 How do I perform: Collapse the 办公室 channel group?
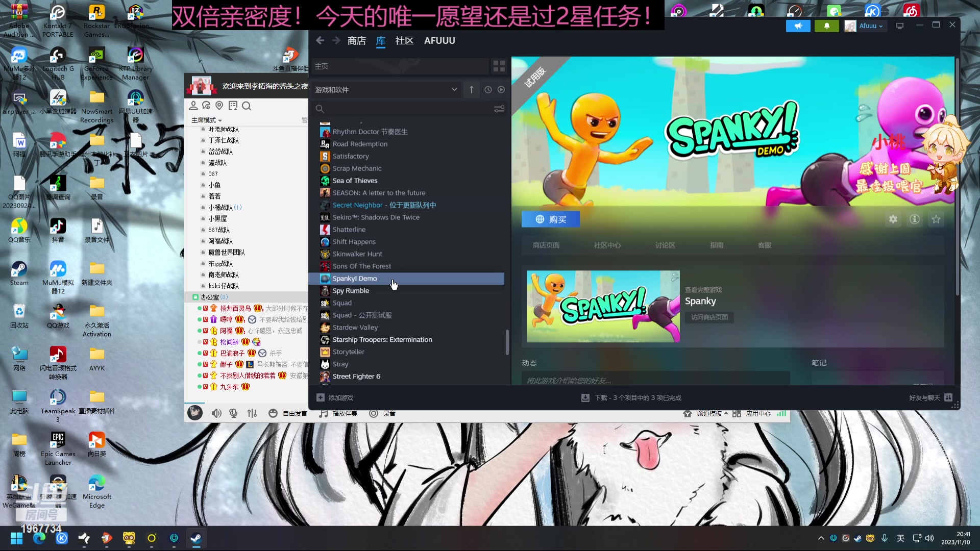[195, 297]
